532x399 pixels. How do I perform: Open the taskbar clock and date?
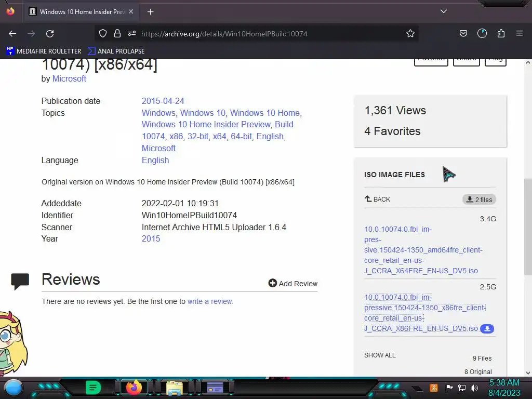tap(504, 388)
